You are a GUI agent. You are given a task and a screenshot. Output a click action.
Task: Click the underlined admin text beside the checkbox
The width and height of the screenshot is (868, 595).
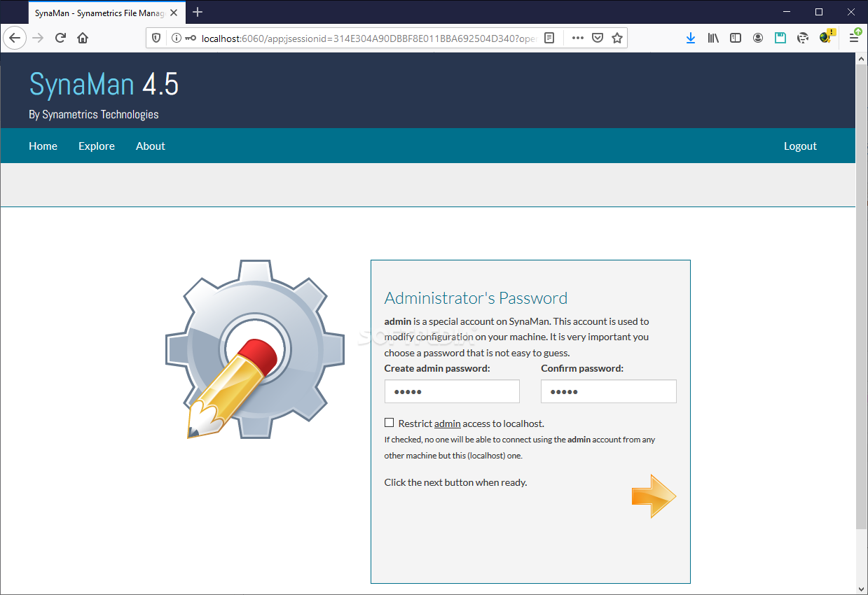click(x=448, y=423)
